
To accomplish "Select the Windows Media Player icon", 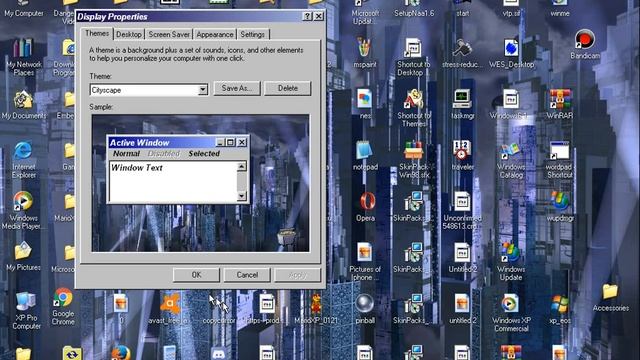I will pyautogui.click(x=22, y=211).
